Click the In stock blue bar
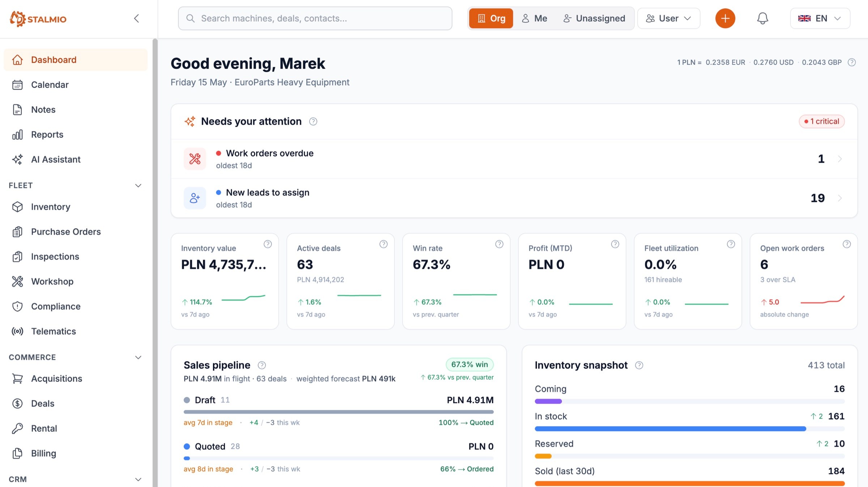This screenshot has width=868, height=487. click(670, 429)
